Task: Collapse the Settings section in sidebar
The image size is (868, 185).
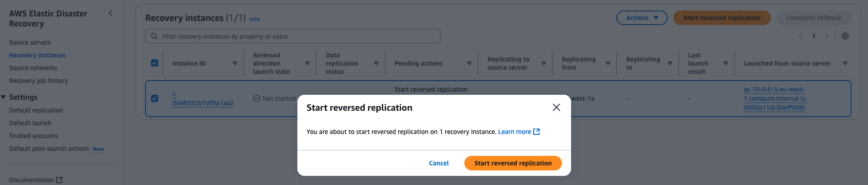Action: 4,97
